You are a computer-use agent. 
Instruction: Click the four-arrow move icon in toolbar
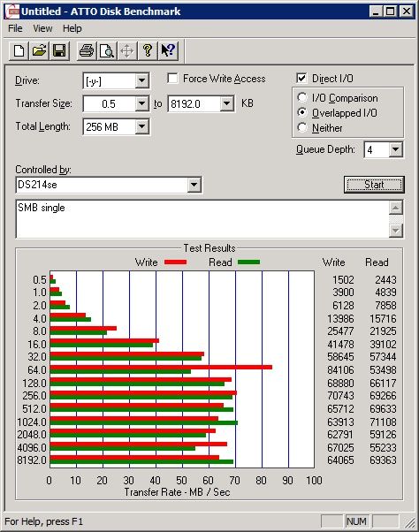coord(127,51)
